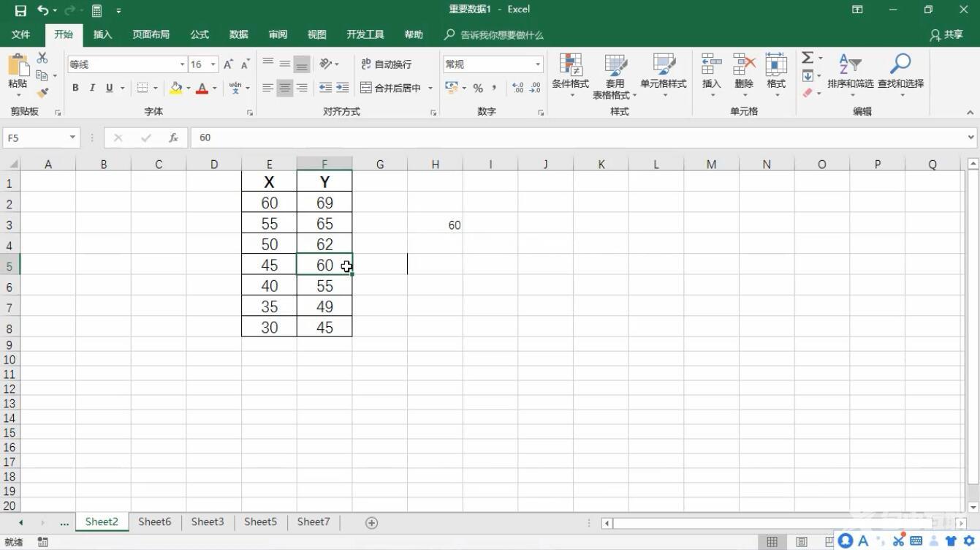Open 排序和筛选 sort and filter
Screen dimensions: 980x550
[851, 75]
